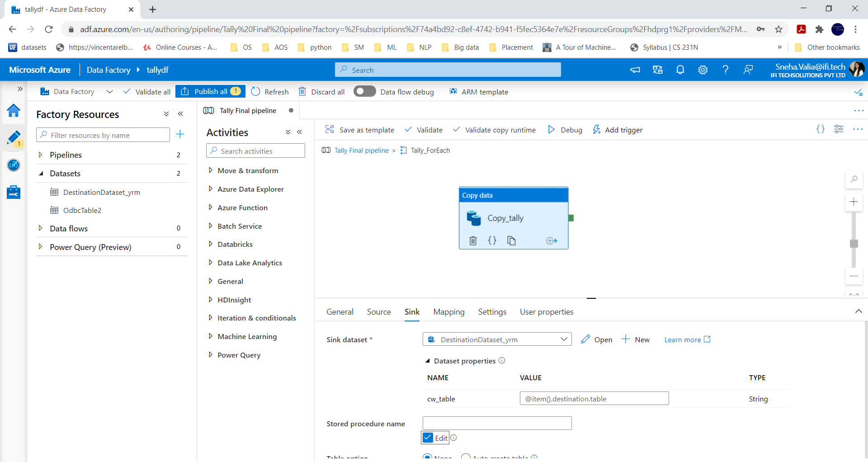Screen dimensions: 868x462
Task: Zoom in canvas with plus icon
Action: [x=854, y=202]
